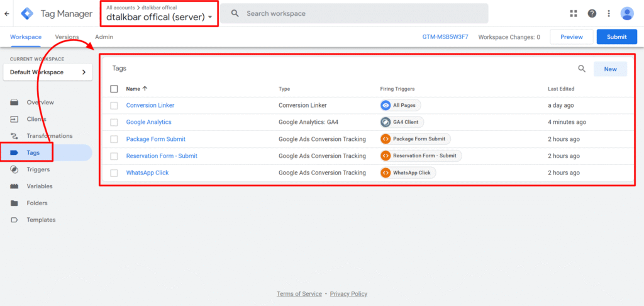Open the Google Analytics tag link

coord(148,122)
